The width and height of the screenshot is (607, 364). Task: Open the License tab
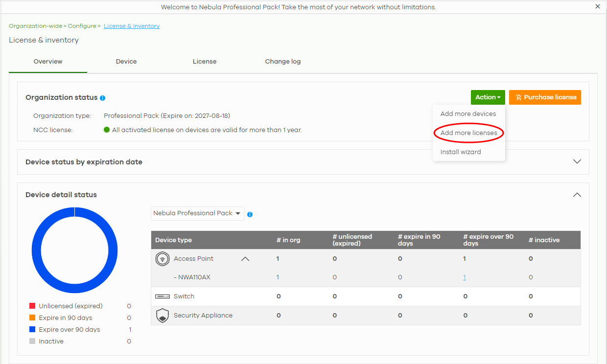(x=205, y=62)
